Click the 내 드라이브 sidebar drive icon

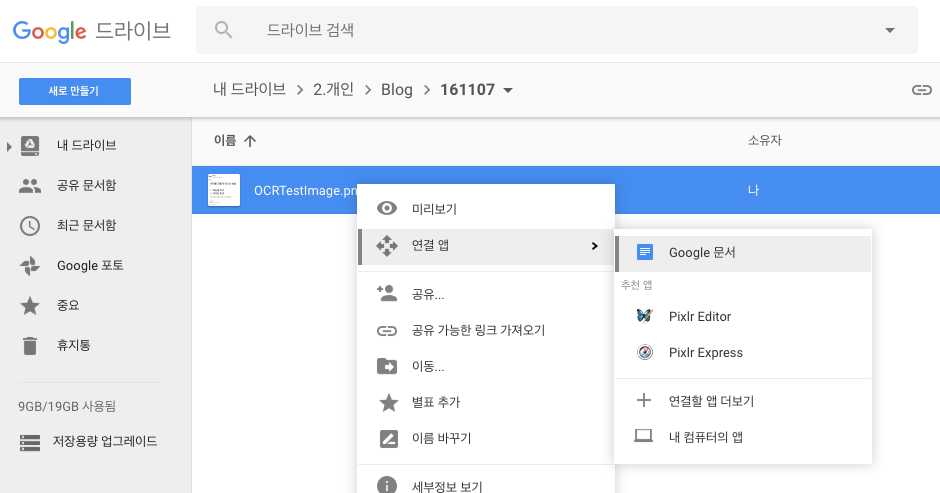point(30,146)
